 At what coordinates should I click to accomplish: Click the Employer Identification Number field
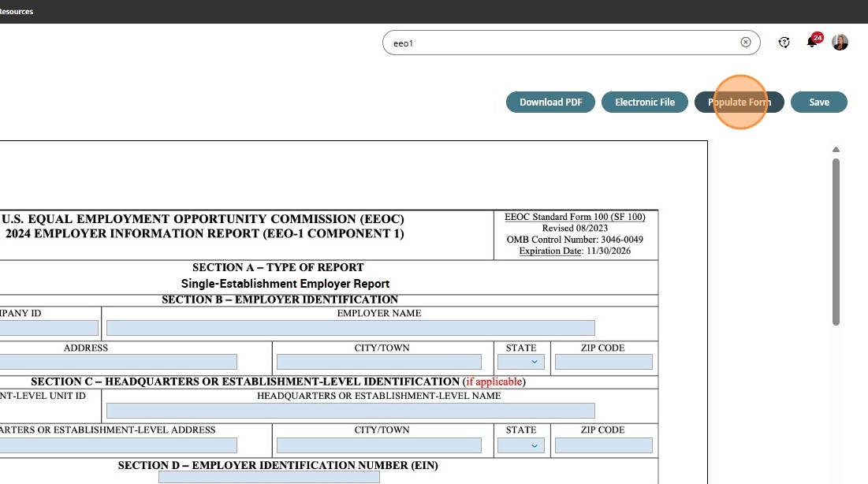(x=269, y=478)
